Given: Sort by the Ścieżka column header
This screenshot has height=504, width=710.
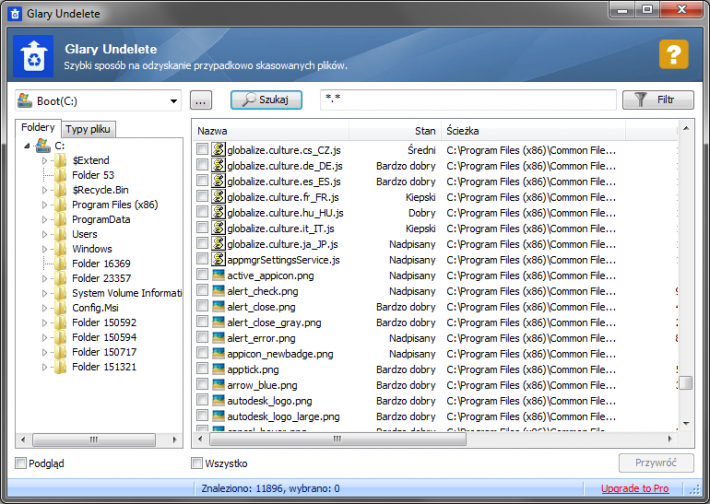Looking at the screenshot, I should coord(533,131).
